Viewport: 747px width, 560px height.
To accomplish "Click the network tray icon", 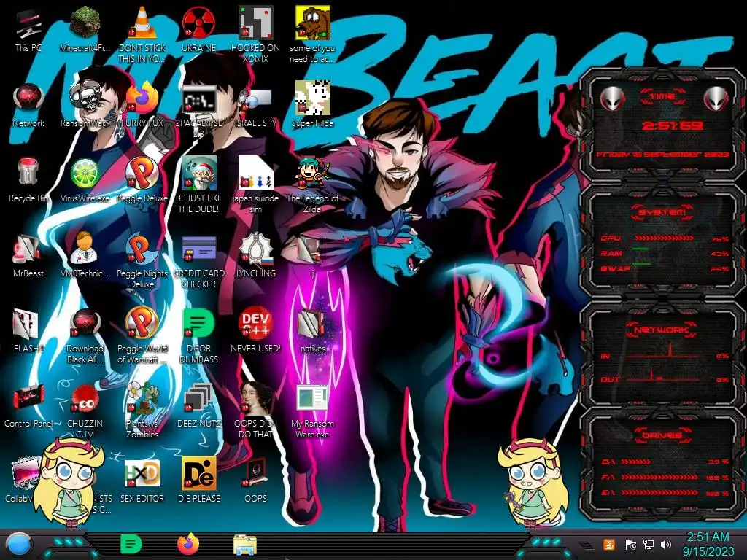I will click(649, 544).
